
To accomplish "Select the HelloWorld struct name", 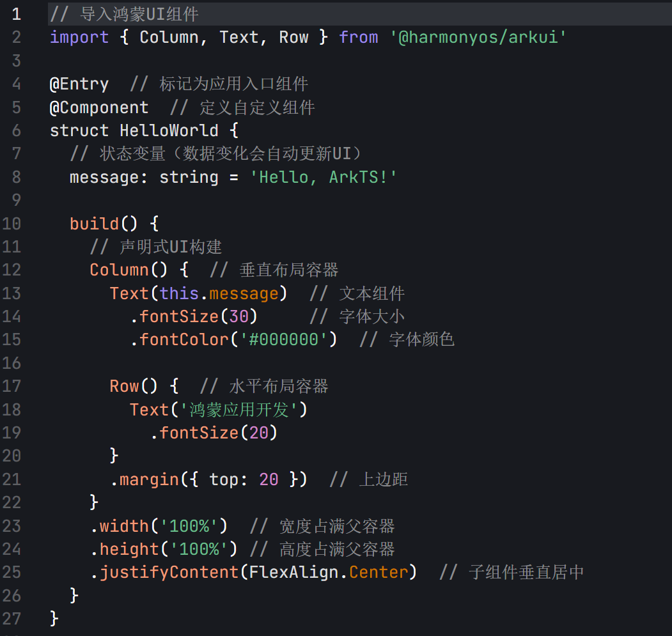I will point(169,130).
